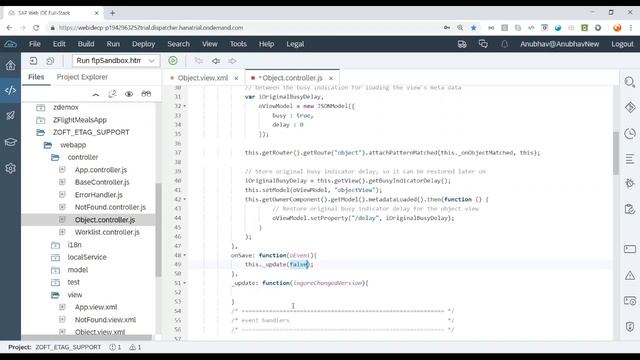This screenshot has height=360, width=640.
Task: Open the Deploy menu
Action: pos(143,44)
